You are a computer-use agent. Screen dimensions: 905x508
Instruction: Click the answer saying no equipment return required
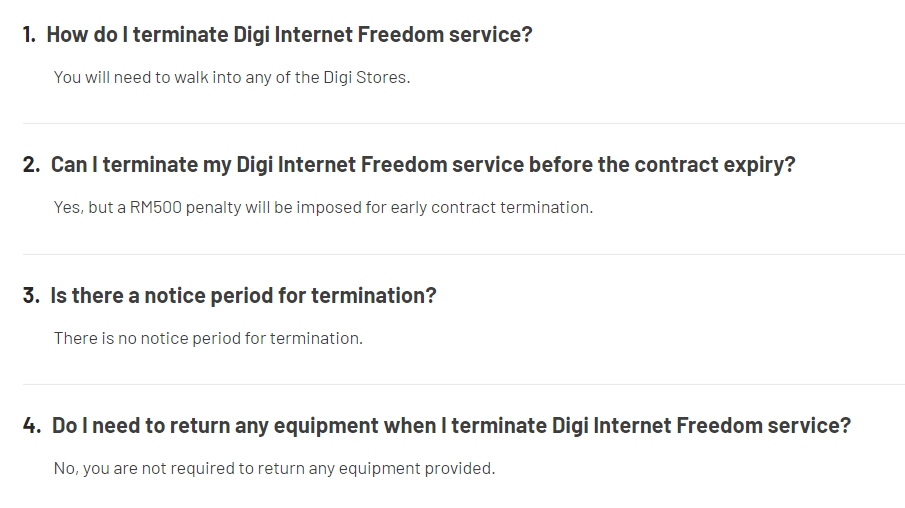pos(274,468)
